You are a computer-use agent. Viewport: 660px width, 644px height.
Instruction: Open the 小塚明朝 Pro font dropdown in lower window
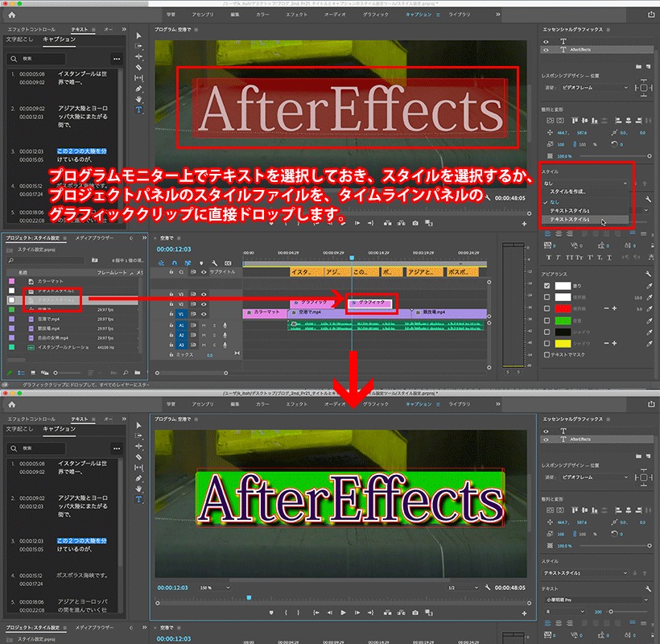[x=597, y=600]
